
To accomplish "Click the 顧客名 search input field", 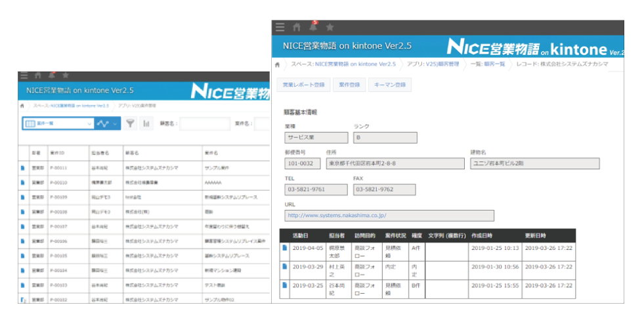I will 204,123.
